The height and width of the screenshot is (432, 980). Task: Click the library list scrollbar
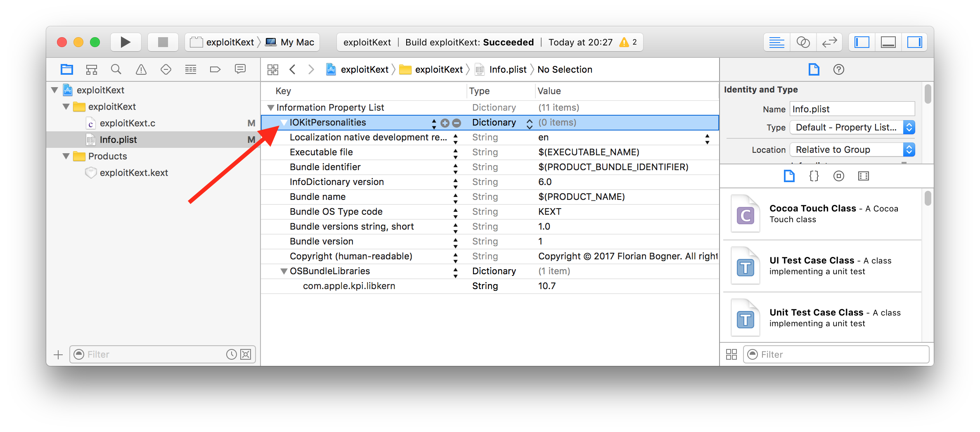[x=928, y=198]
